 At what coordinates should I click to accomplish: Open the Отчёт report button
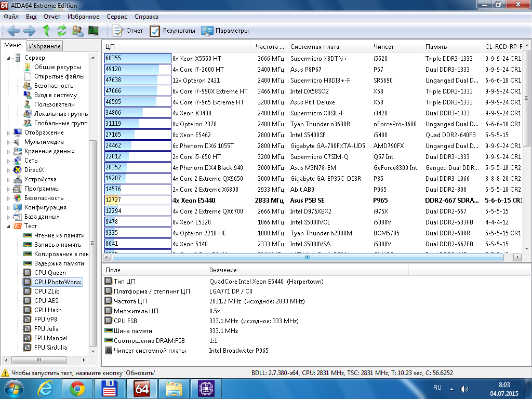(128, 31)
